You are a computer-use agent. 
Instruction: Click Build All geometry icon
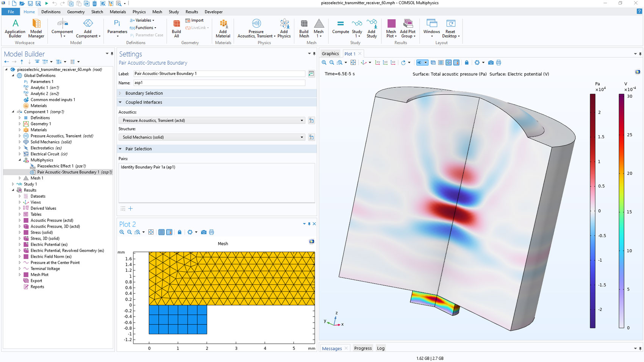click(x=177, y=28)
